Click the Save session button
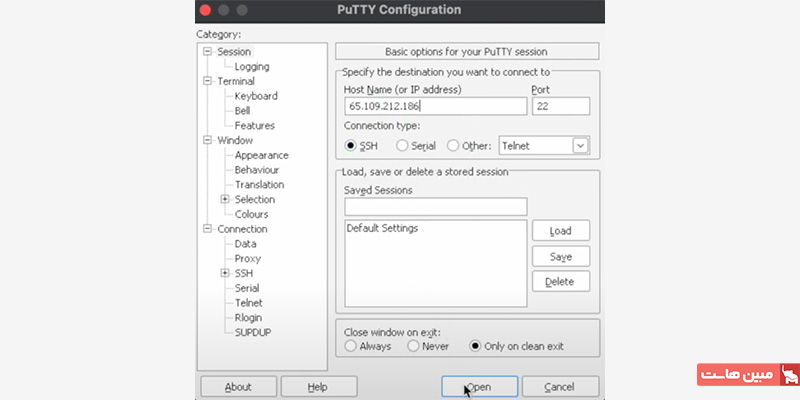The width and height of the screenshot is (800, 400). [x=561, y=257]
